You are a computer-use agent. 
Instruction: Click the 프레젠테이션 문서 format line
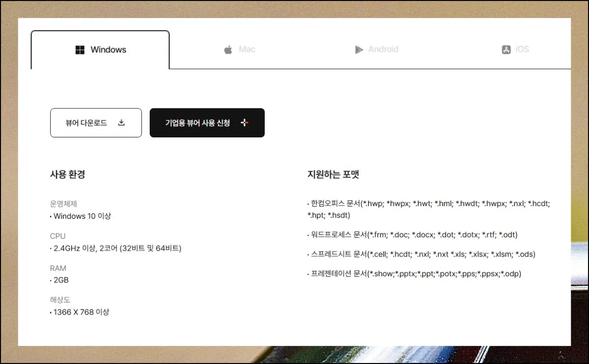tap(414, 274)
